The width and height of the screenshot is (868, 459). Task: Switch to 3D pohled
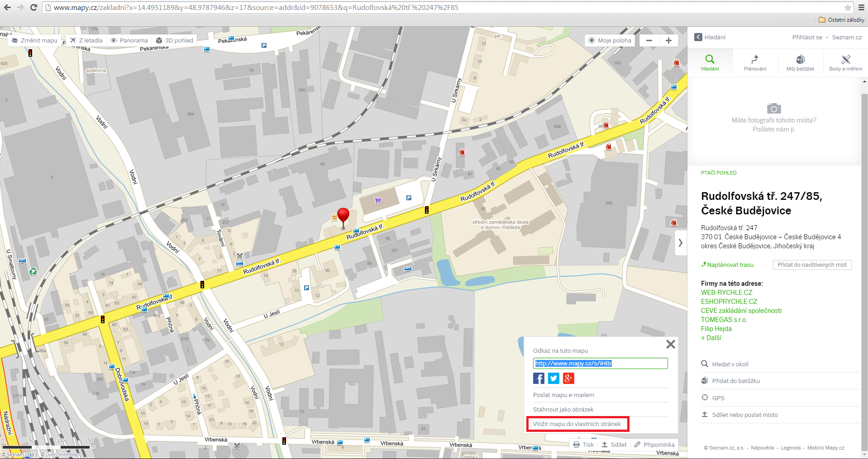click(174, 40)
